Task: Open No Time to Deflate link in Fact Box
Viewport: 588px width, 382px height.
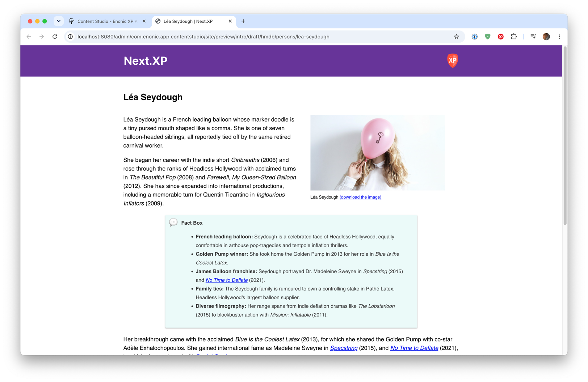Action: point(227,280)
